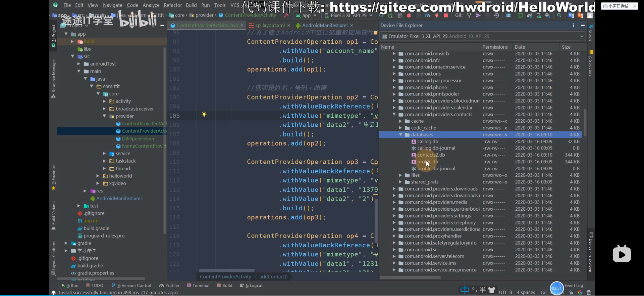Hide the Device File Explorer panel
This screenshot has width=644, height=296.
point(583,26)
